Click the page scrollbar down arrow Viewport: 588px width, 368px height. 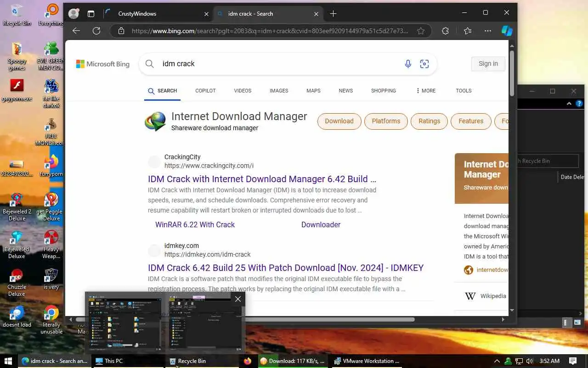point(512,310)
